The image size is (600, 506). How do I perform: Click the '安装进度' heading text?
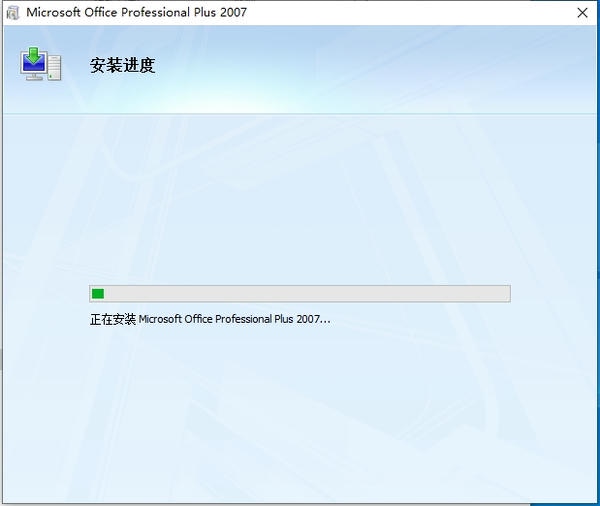pyautogui.click(x=122, y=65)
